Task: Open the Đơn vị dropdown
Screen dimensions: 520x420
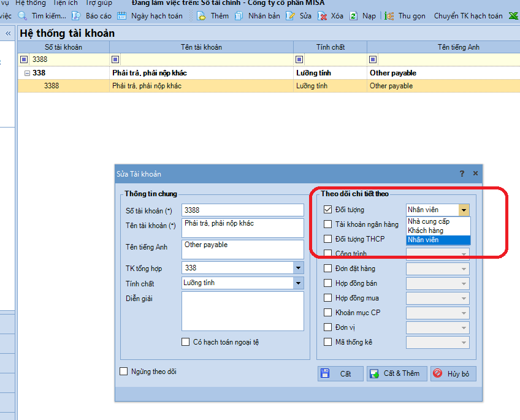Action: click(464, 328)
